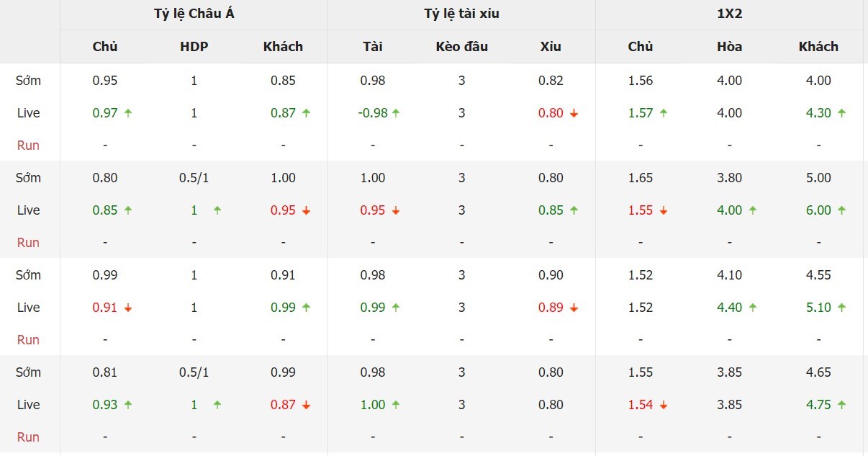This screenshot has height=456, width=868.
Task: Click the green up arrow beside 4.30
Action: (841, 113)
